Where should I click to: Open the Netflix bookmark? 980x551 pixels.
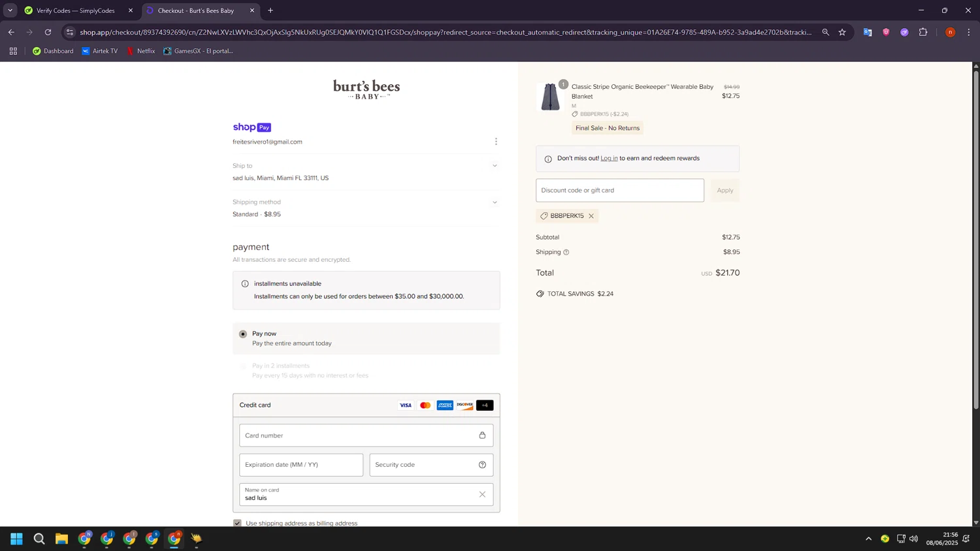click(x=140, y=51)
